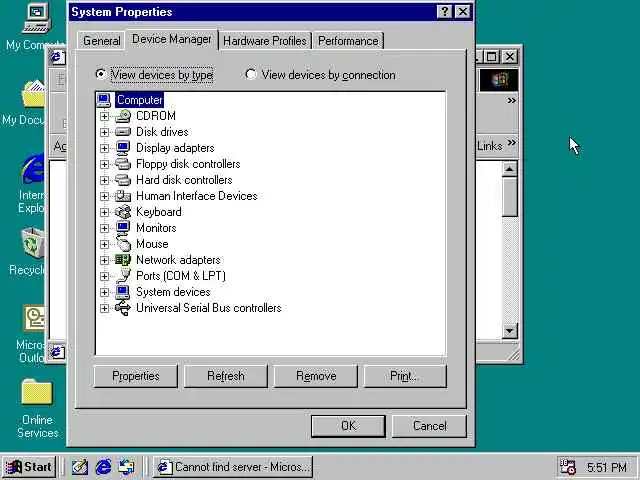Click the question mark help button
The width and height of the screenshot is (640, 480).
tap(444, 11)
